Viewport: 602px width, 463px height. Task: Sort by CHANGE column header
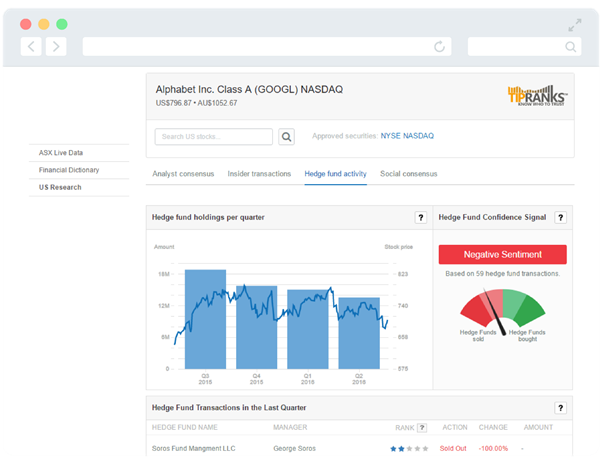click(x=493, y=427)
